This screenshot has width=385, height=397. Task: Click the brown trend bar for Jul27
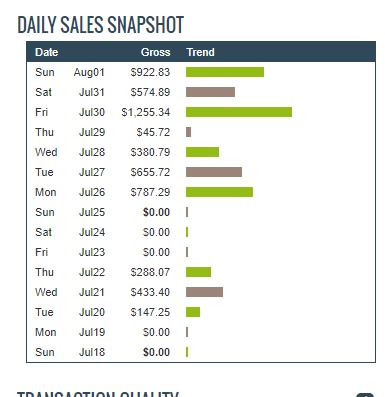[x=214, y=172]
